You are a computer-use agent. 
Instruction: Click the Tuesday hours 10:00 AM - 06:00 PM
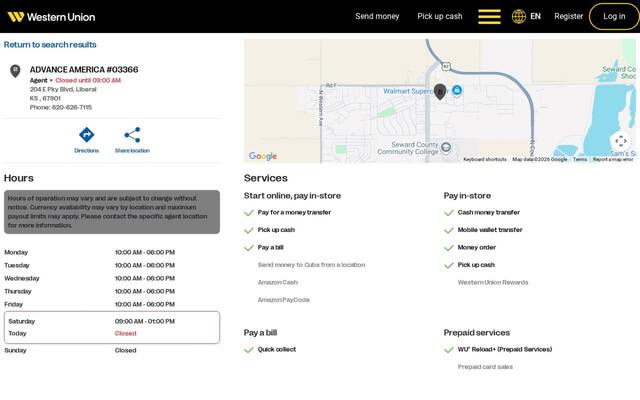click(145, 265)
